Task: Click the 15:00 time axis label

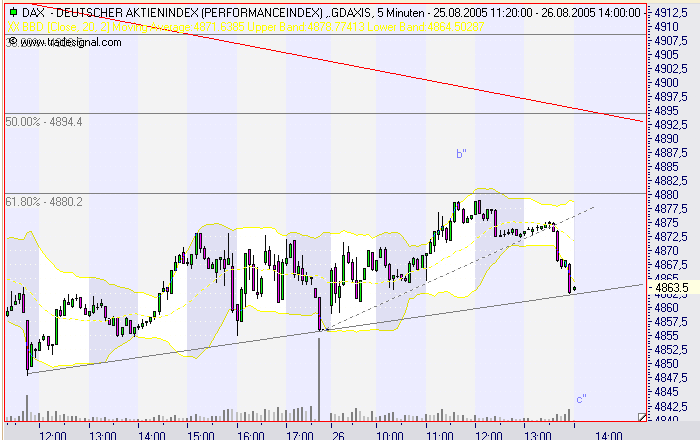Action: pos(201,435)
